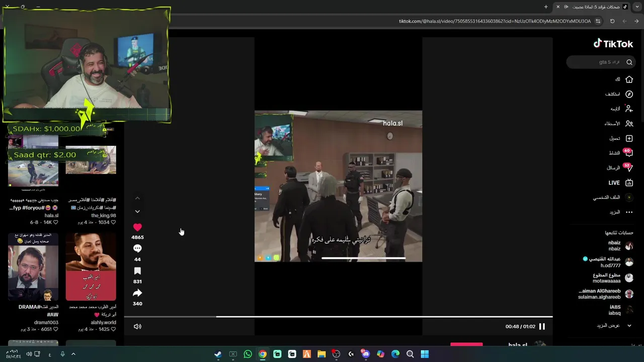Open a new browser tab
This screenshot has height=362, width=644.
click(x=546, y=7)
